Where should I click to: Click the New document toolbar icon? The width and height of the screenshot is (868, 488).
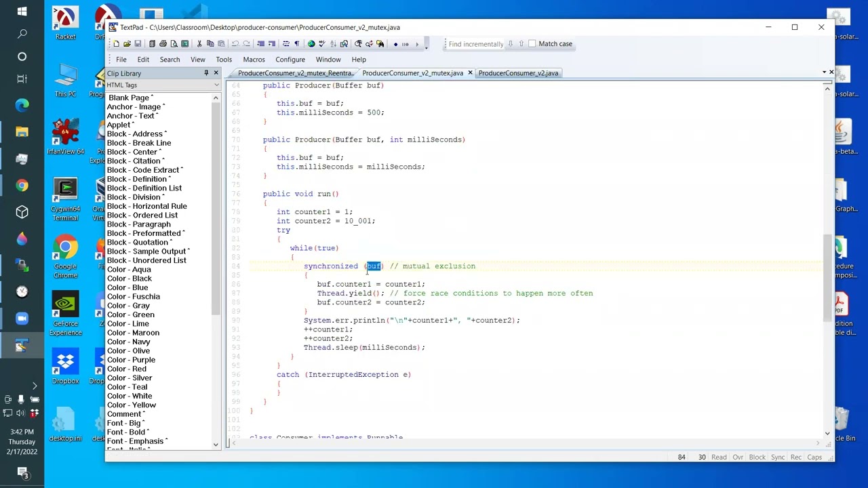click(x=117, y=44)
